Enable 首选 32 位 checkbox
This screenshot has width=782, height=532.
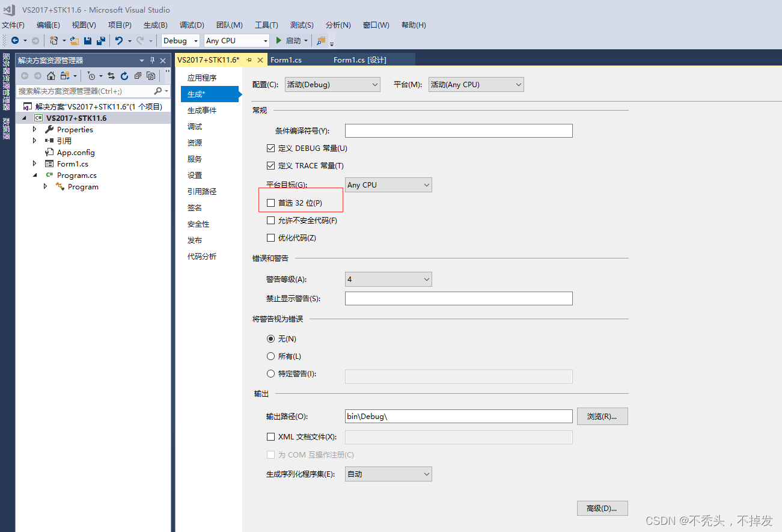point(270,203)
